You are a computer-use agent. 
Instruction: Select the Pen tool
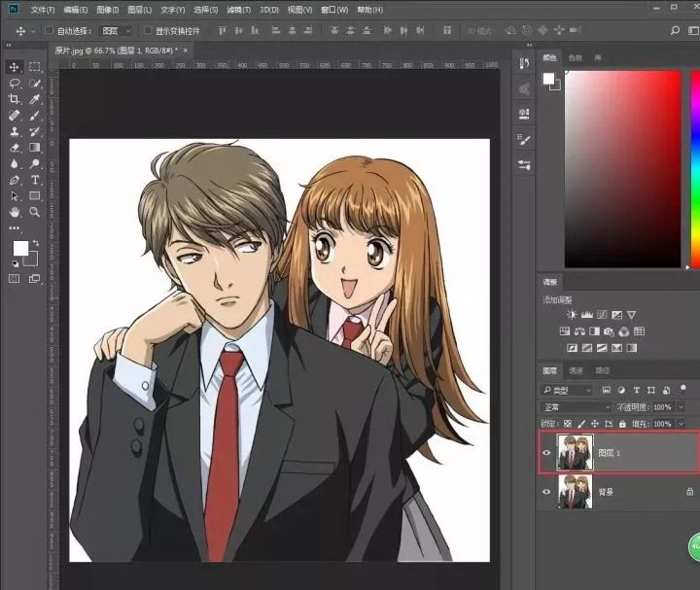tap(15, 180)
